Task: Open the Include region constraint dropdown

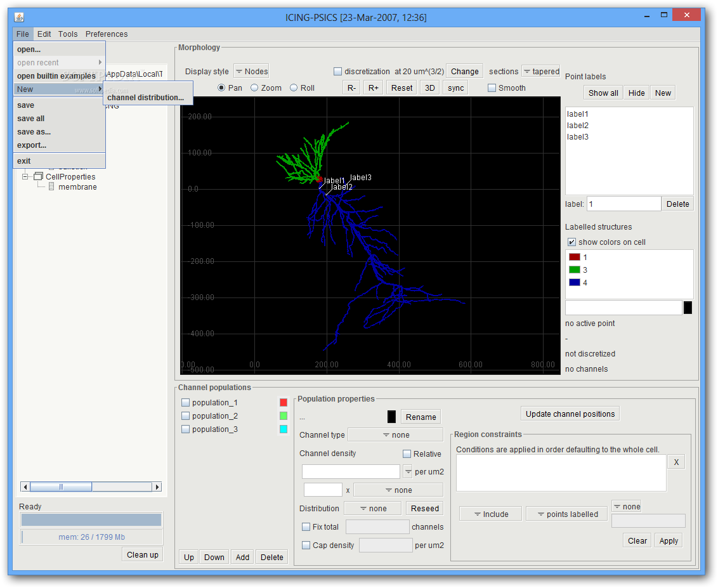Action: point(490,514)
